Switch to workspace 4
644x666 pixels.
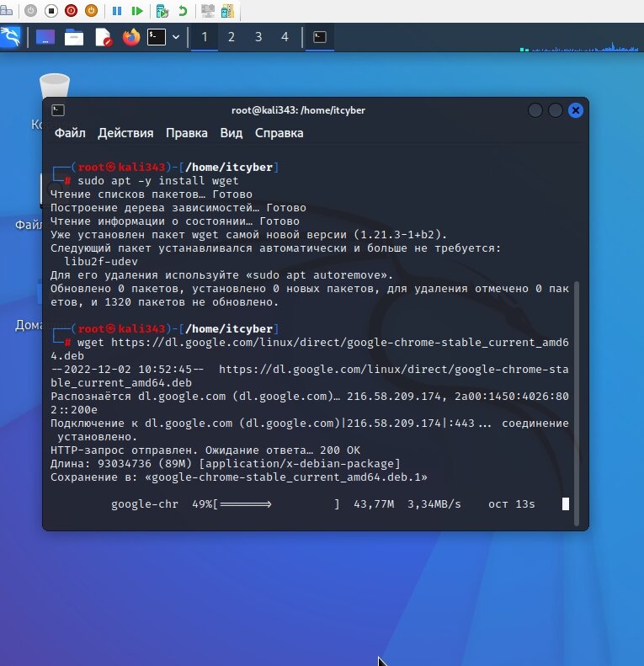(285, 37)
